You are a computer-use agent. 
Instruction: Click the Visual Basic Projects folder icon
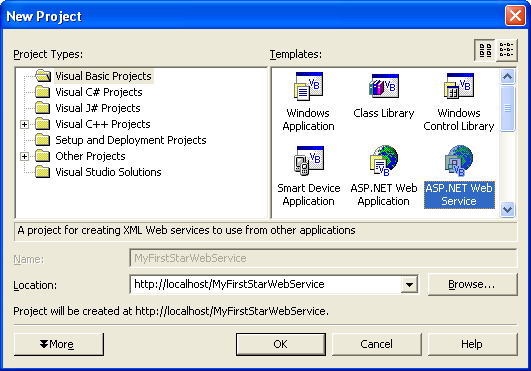(43, 76)
